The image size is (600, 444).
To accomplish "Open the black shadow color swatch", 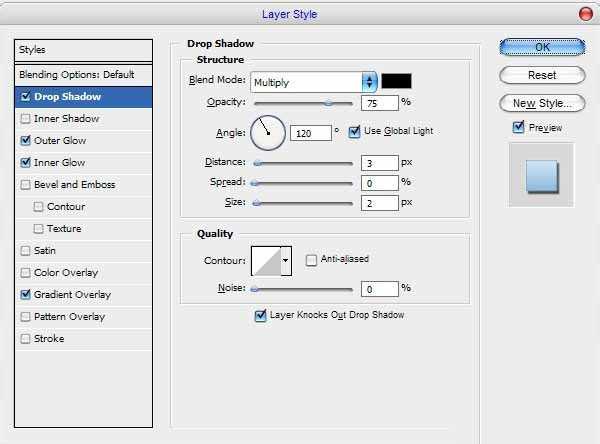I will 396,81.
